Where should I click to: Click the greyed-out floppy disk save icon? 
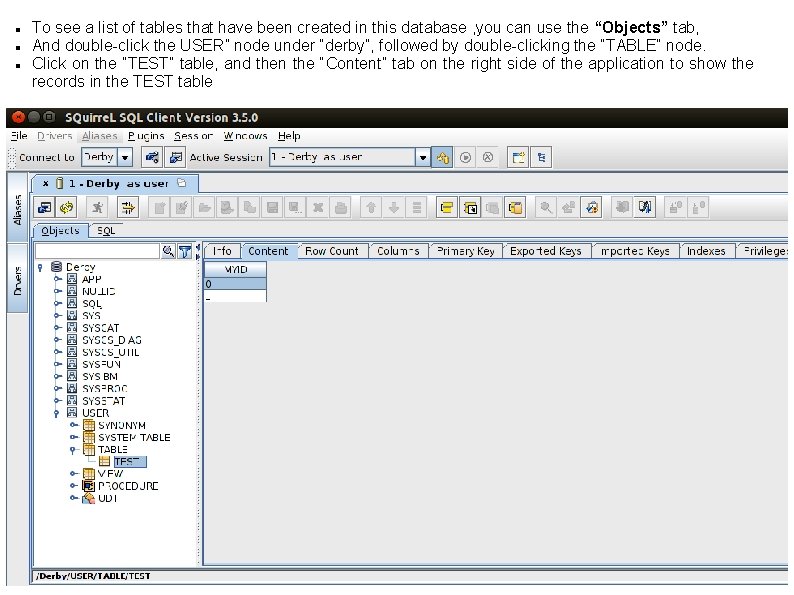272,207
